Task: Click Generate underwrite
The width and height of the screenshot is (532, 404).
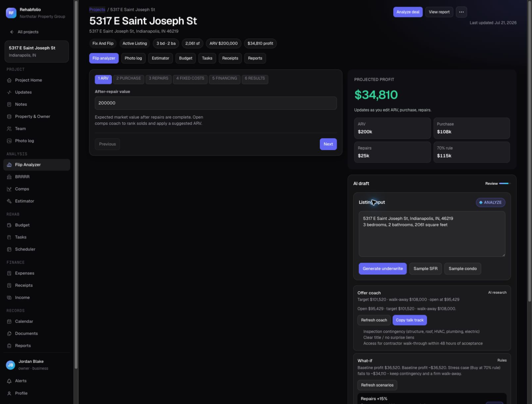Action: [383, 269]
